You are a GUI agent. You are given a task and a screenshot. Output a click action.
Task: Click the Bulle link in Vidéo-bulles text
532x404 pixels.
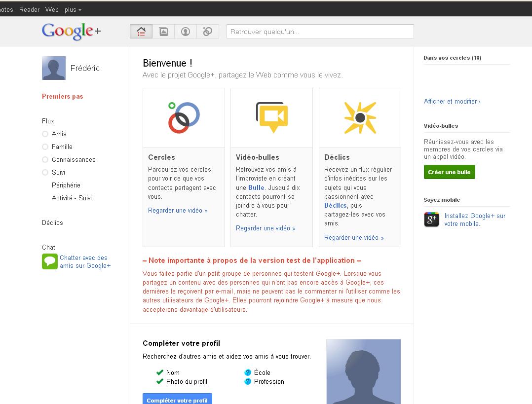coord(256,187)
